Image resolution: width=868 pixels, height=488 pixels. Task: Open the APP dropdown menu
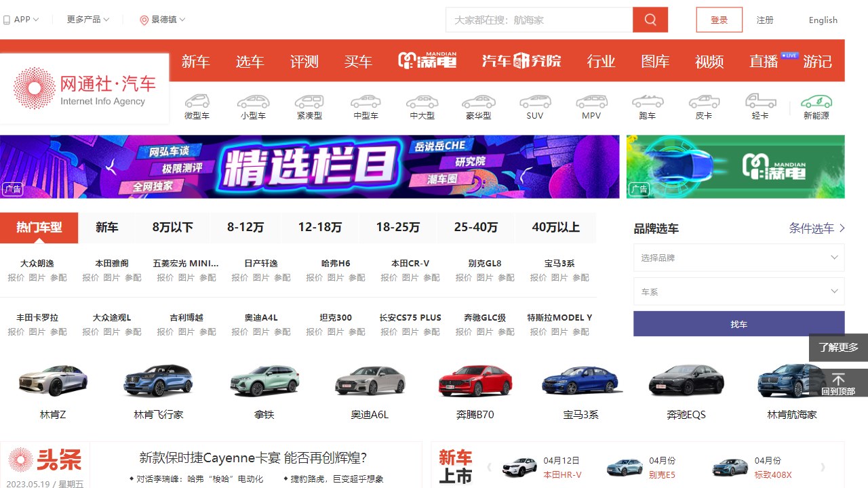[22, 20]
